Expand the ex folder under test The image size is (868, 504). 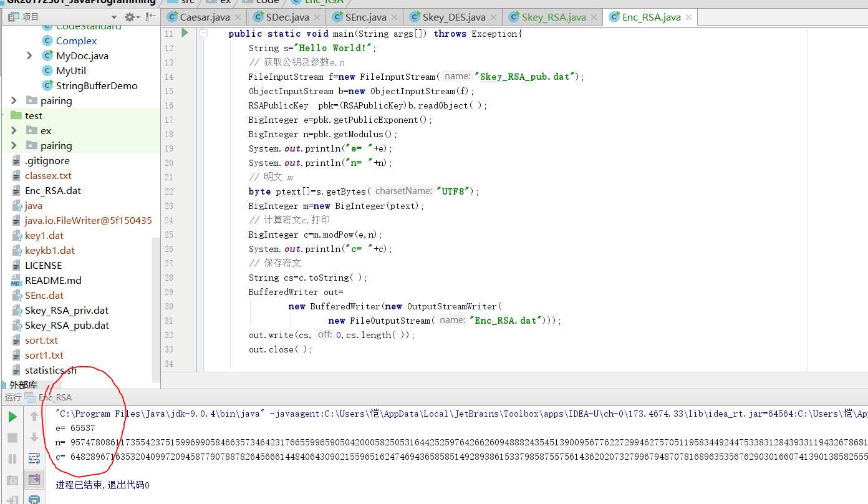pyautogui.click(x=14, y=130)
